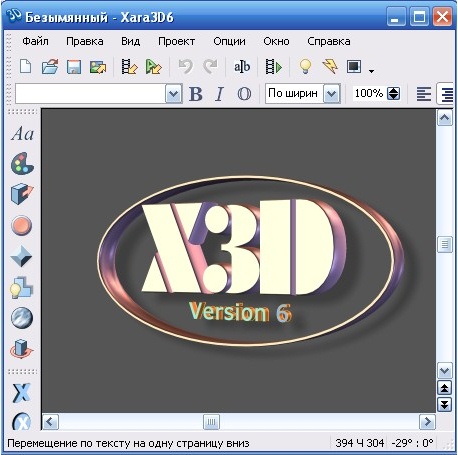Start the animation with the filmstrip play icon

pos(274,66)
